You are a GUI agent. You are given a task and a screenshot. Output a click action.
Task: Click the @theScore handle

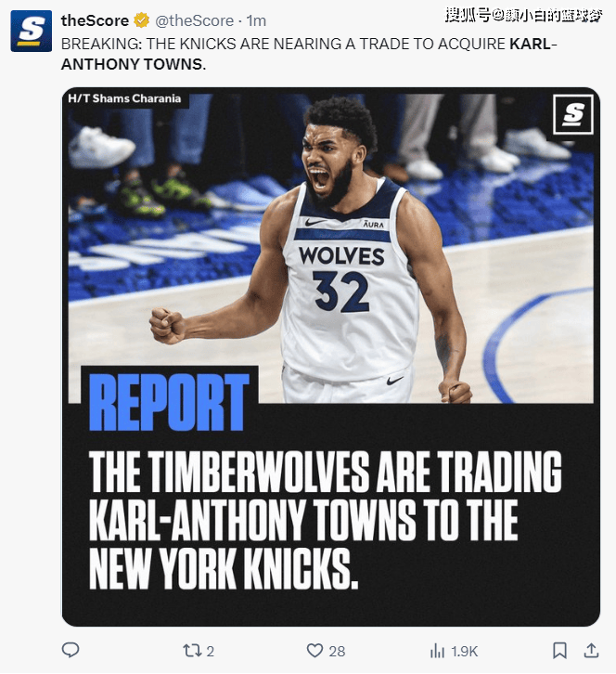(194, 20)
